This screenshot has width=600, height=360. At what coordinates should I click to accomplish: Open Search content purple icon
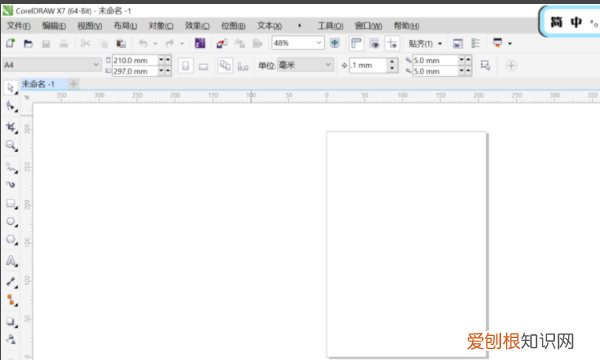pos(200,43)
